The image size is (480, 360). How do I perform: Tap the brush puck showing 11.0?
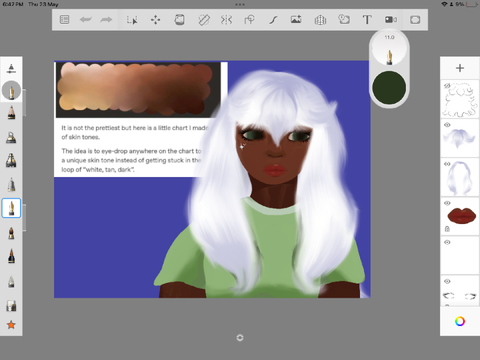pyautogui.click(x=389, y=49)
